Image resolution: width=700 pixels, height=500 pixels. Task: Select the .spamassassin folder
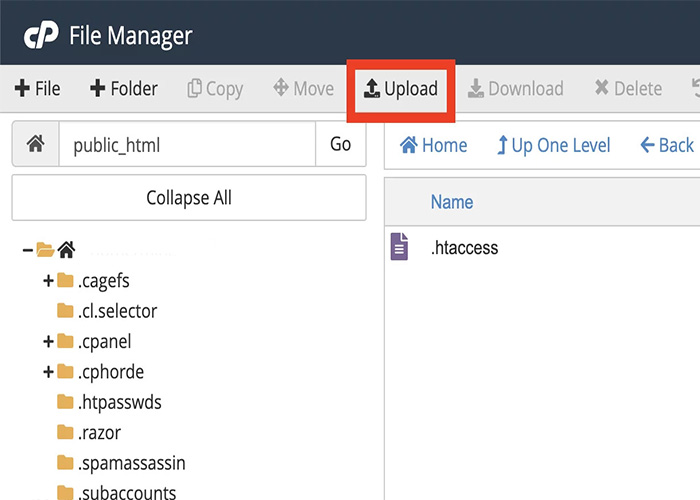132,463
